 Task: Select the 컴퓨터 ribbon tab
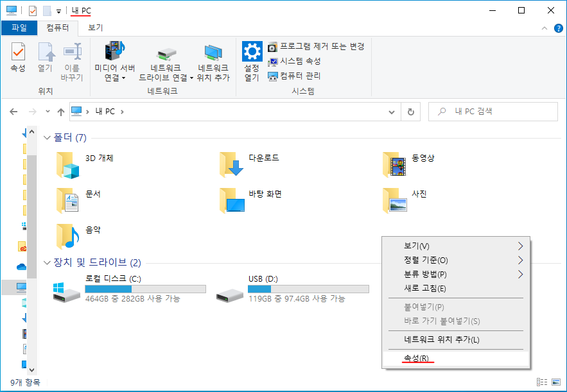click(58, 28)
